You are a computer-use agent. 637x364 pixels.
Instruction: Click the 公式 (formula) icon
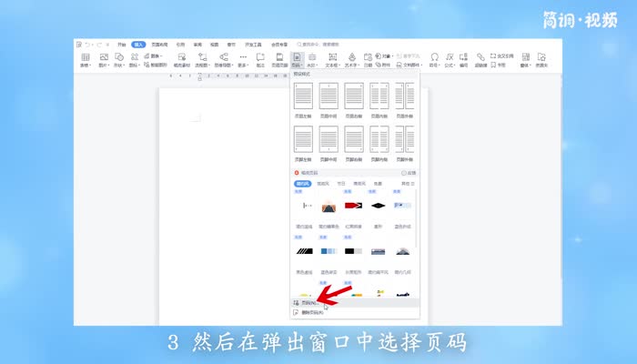[x=449, y=60]
